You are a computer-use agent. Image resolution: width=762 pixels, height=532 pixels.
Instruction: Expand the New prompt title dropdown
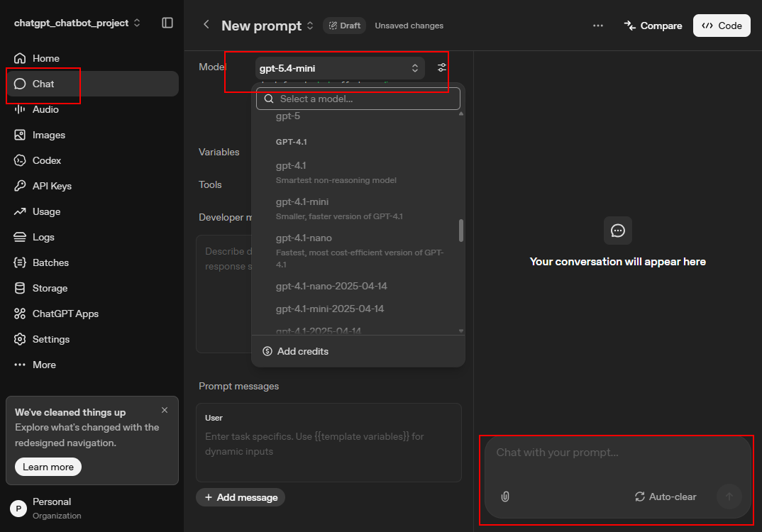tap(310, 26)
